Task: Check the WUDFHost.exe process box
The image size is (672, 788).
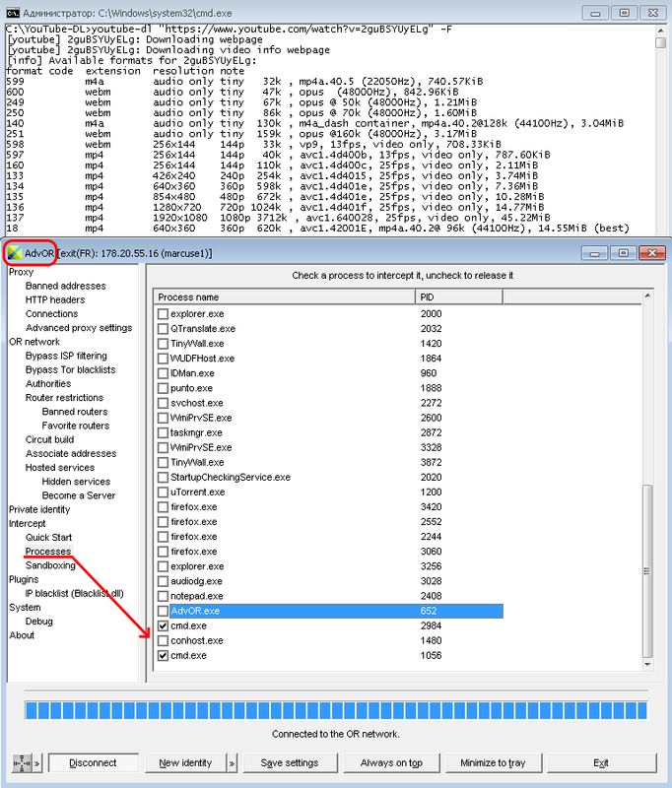Action: coord(163,359)
